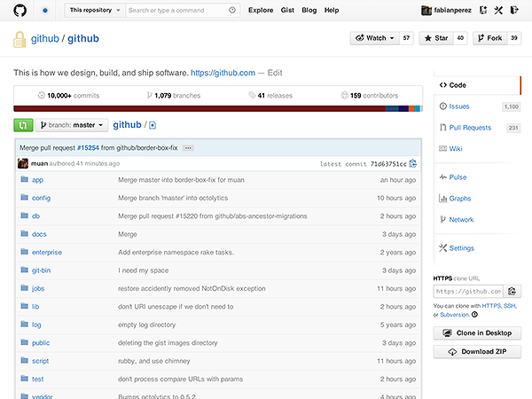
Task: Star the github repository
Action: pos(436,38)
